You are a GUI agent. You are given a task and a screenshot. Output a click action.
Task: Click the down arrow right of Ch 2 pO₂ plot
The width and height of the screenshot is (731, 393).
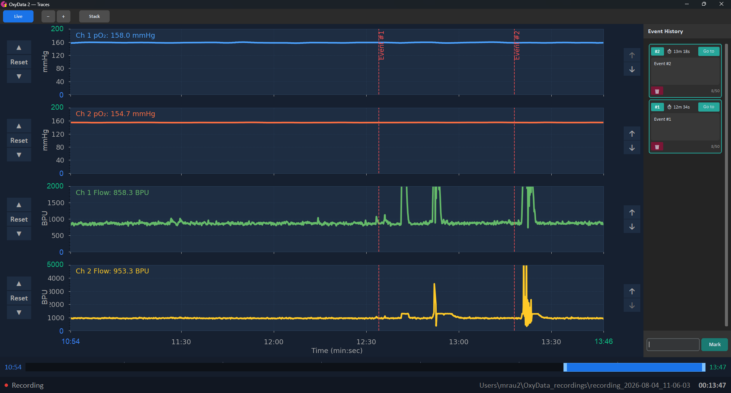pyautogui.click(x=632, y=148)
